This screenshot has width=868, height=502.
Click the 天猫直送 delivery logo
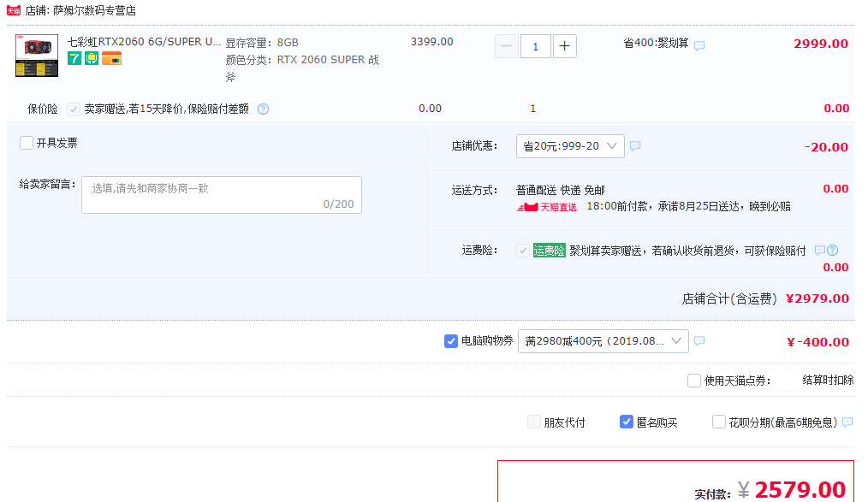547,207
